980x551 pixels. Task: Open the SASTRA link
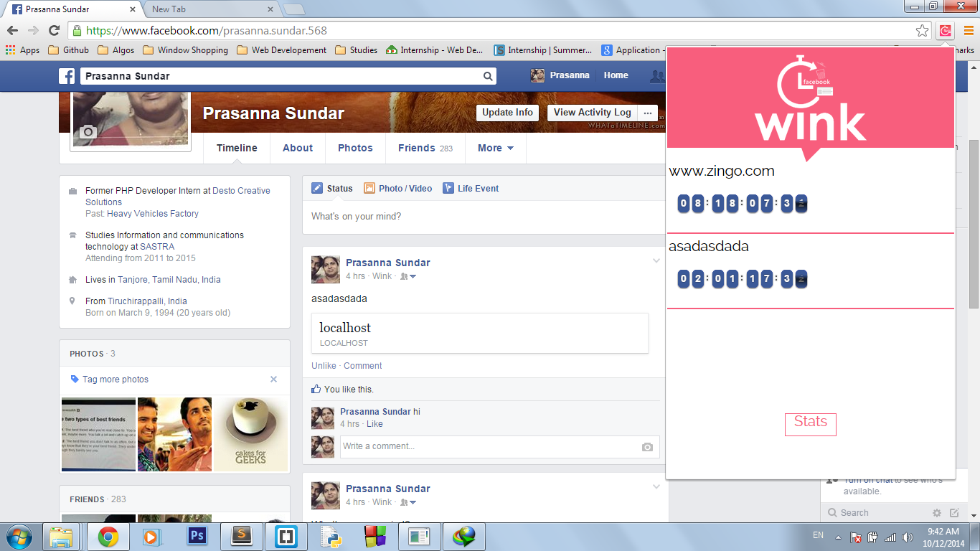point(157,247)
